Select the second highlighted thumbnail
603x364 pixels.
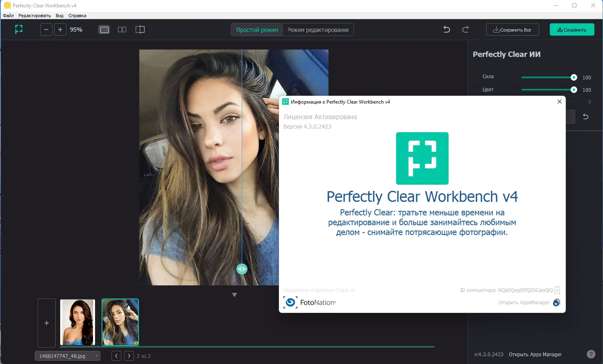pos(120,322)
